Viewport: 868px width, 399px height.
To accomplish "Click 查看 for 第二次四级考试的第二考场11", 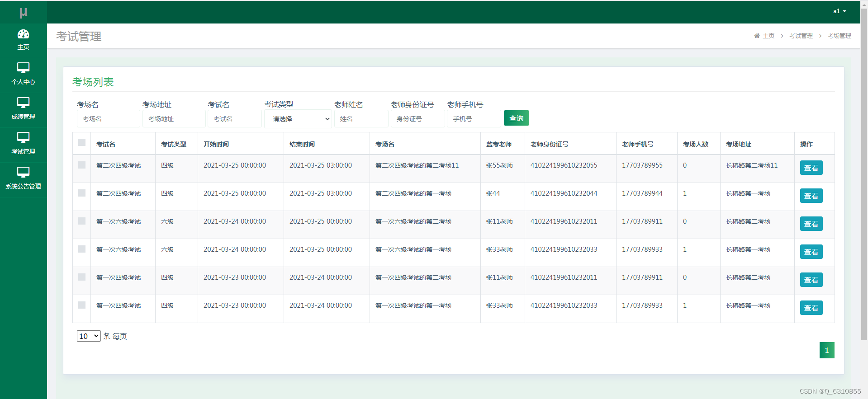I will point(811,168).
